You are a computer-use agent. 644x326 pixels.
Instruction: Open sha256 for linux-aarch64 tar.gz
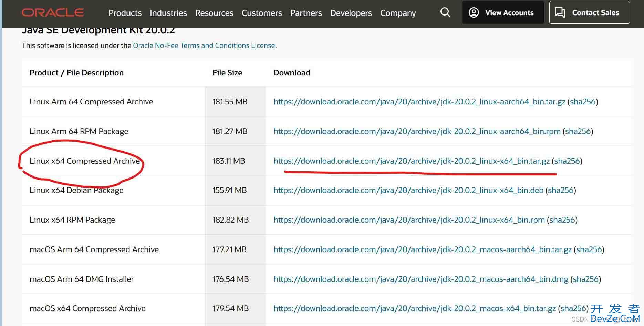[x=583, y=102]
